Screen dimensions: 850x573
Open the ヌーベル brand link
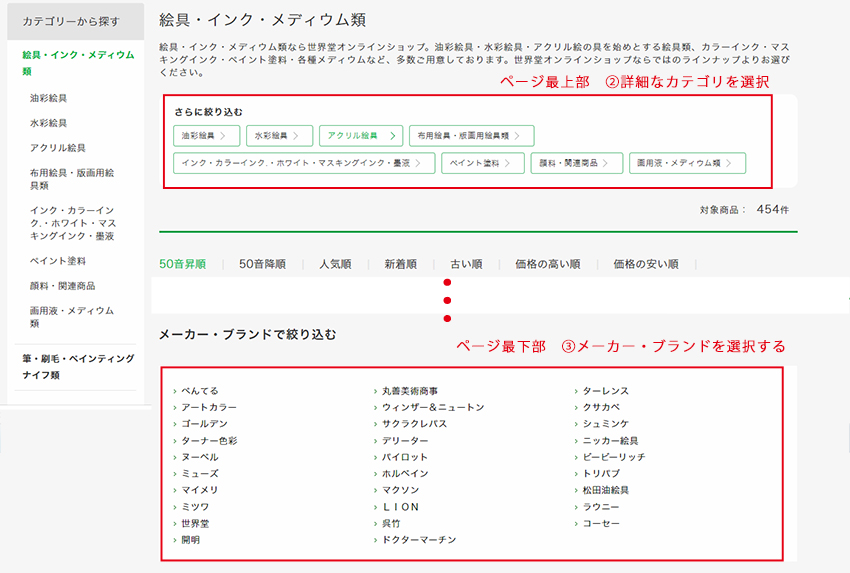pyautogui.click(x=199, y=457)
